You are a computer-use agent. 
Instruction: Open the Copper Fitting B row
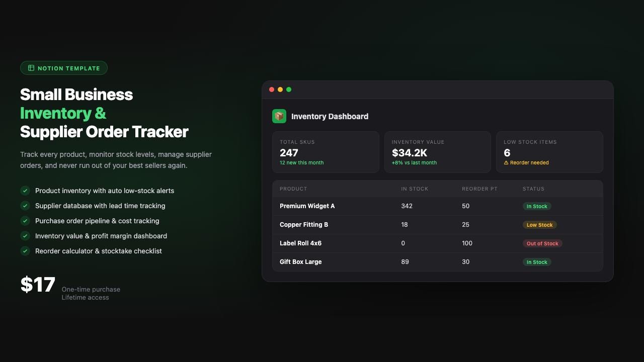click(438, 225)
